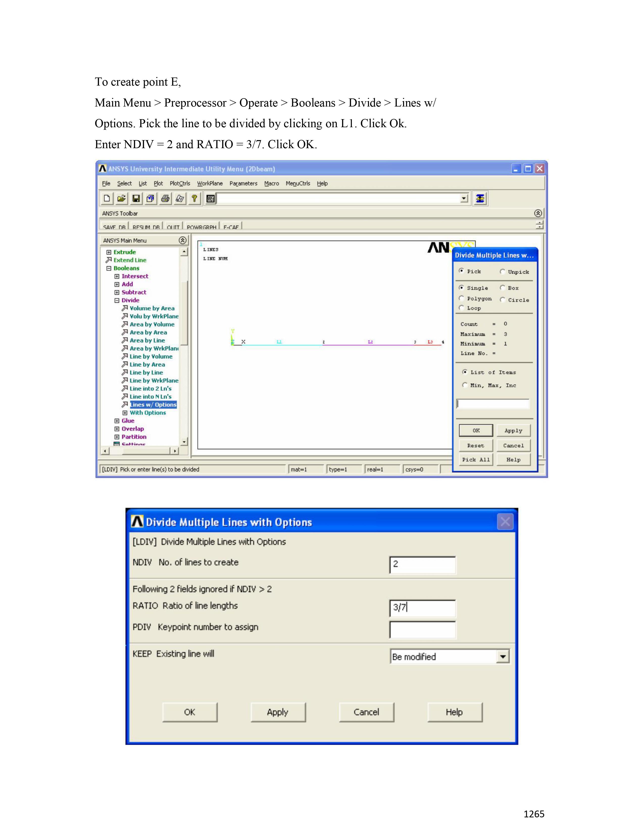
Task: Select the Box picking mode radio
Action: [x=503, y=288]
